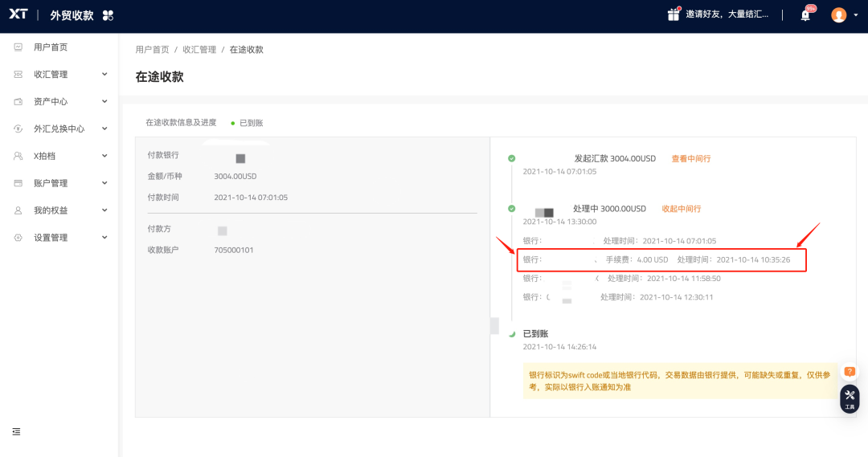
Task: Click the 设置管理 gear icon
Action: pyautogui.click(x=18, y=238)
